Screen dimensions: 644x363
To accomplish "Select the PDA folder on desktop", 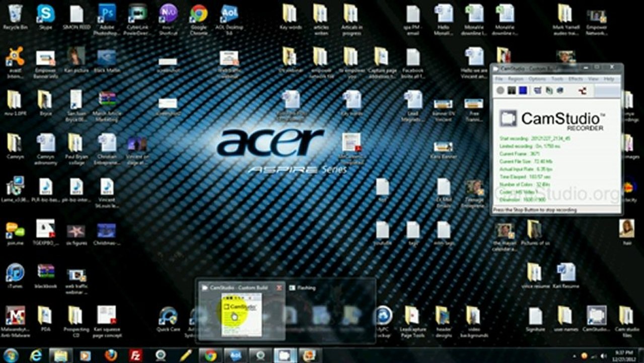I will pyautogui.click(x=46, y=319).
